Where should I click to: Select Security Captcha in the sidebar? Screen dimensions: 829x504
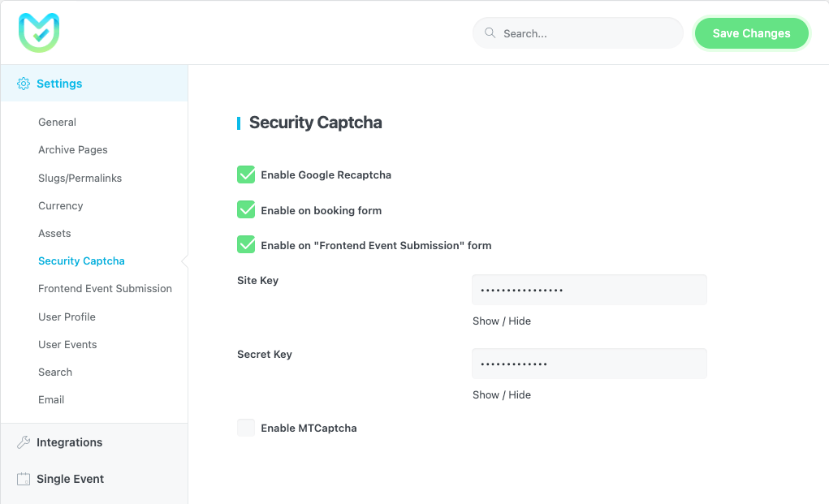click(81, 261)
